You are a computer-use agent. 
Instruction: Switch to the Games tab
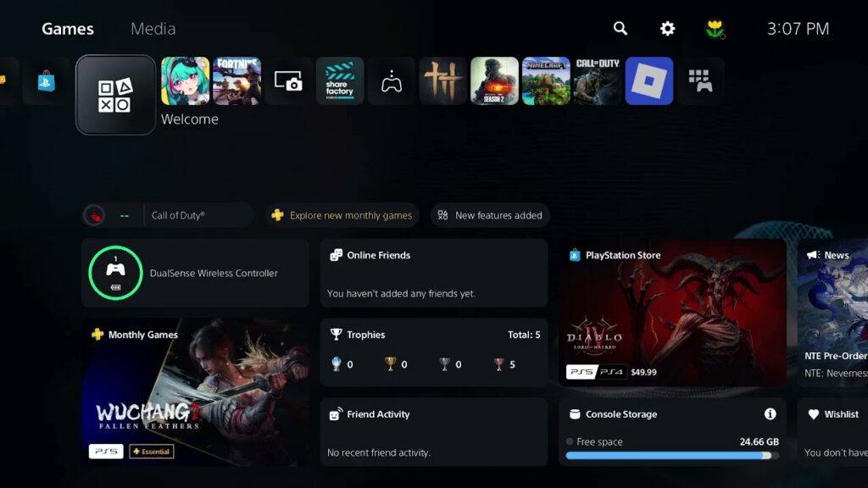click(x=68, y=29)
